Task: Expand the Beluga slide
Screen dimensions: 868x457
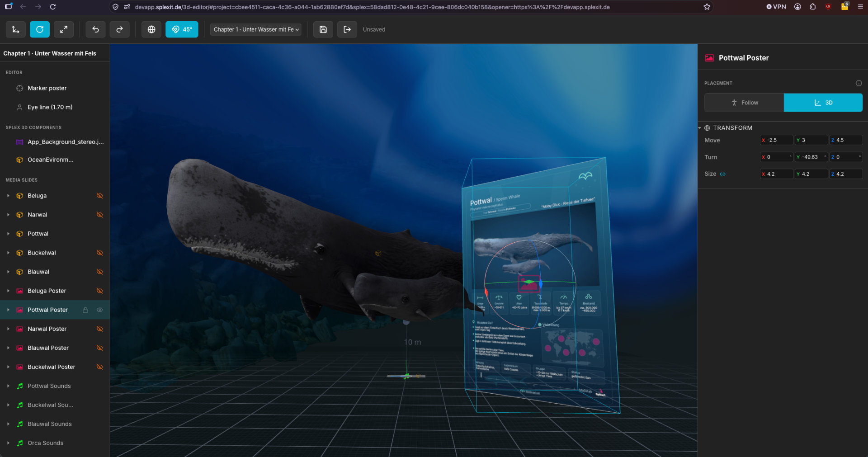Action: 8,196
